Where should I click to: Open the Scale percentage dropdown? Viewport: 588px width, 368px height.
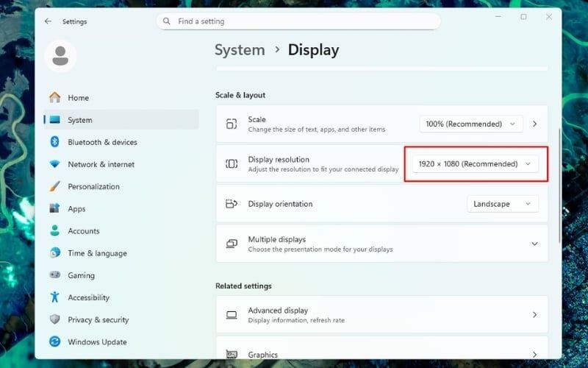(471, 124)
